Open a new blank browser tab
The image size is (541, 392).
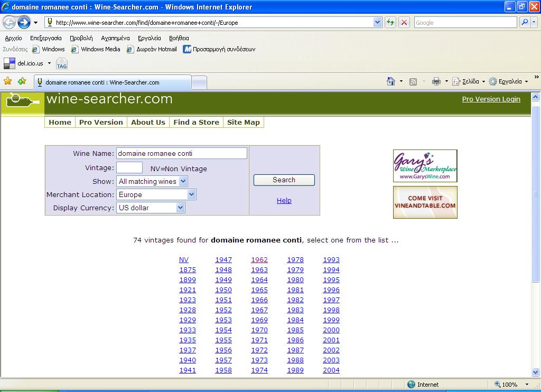point(199,83)
